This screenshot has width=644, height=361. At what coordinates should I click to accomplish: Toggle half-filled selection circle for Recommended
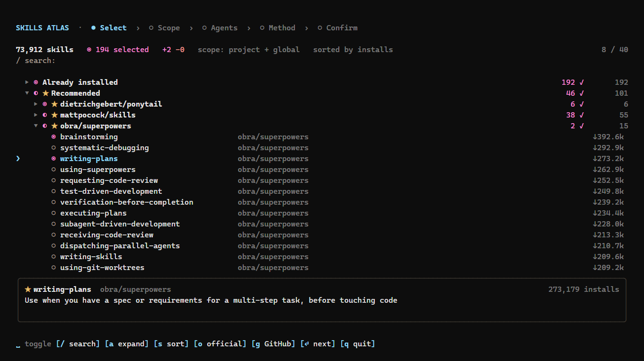coord(36,93)
